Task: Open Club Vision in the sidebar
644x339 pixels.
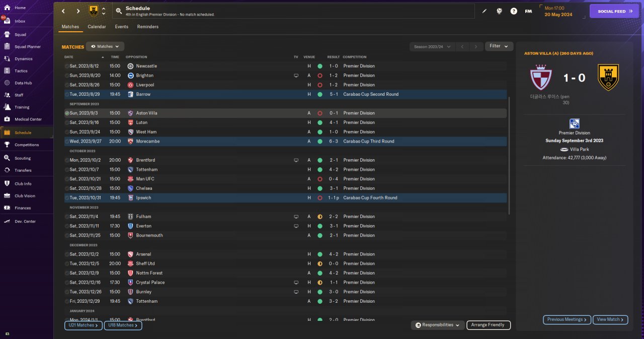Action: (x=25, y=195)
